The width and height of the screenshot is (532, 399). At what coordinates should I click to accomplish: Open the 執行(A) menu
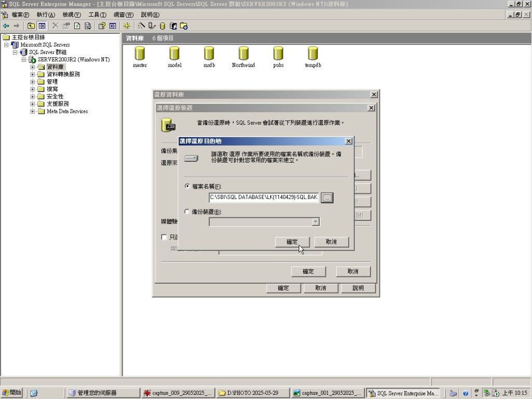click(45, 15)
